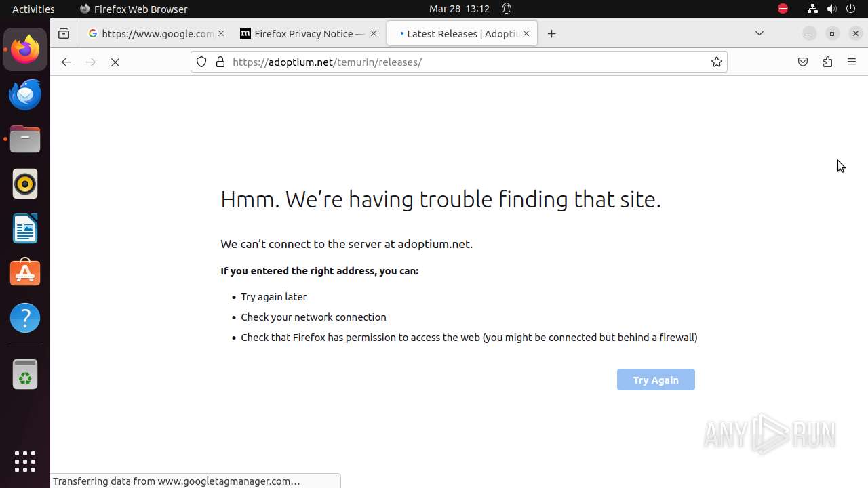Screen dimensions: 868x488
Task: Open a new tab with plus button
Action: point(552,33)
